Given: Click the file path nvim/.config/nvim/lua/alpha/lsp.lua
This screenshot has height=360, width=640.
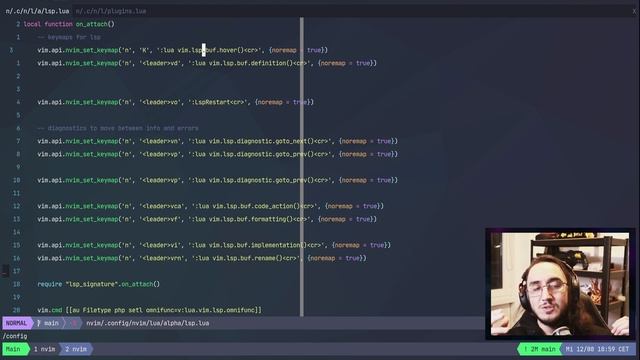Looking at the screenshot, I should pyautogui.click(x=147, y=323).
